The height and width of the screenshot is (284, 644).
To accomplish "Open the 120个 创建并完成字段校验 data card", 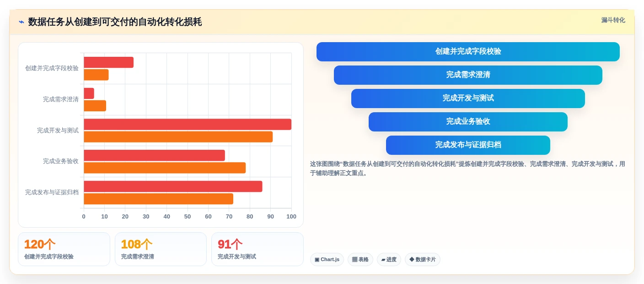I will [x=64, y=249].
